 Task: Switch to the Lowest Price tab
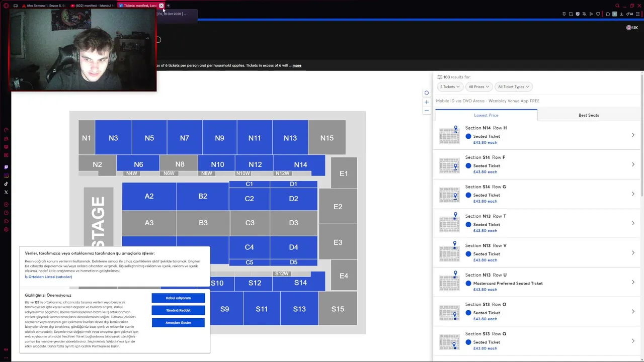point(486,115)
